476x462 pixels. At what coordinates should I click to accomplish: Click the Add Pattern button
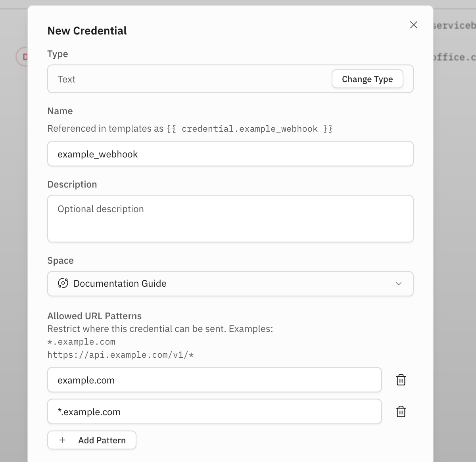point(92,440)
